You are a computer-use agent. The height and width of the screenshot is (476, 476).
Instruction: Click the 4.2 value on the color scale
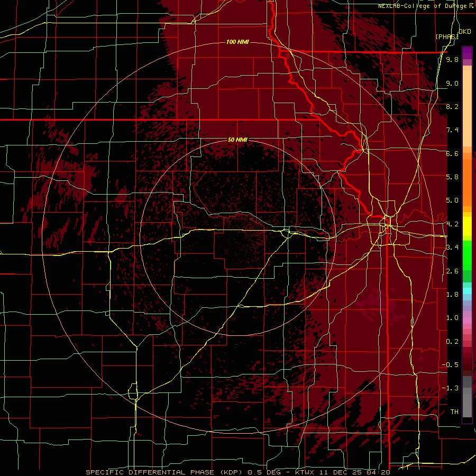click(452, 224)
